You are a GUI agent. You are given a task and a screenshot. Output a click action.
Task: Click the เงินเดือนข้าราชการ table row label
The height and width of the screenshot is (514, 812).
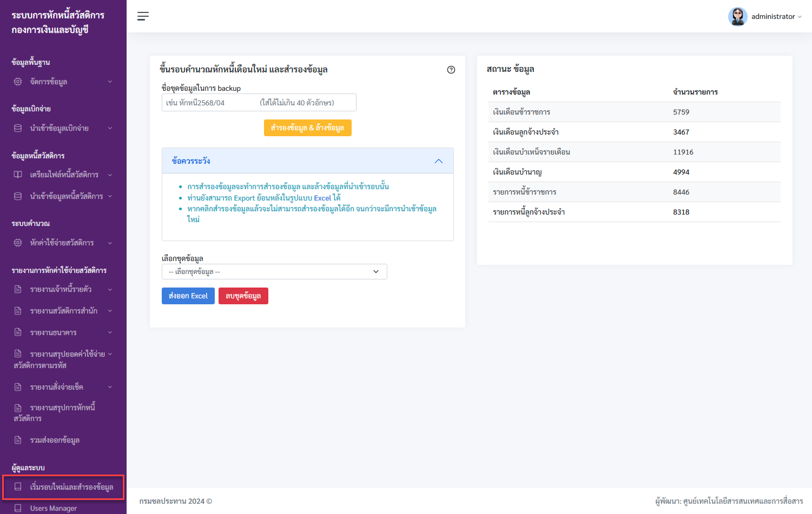click(x=521, y=112)
